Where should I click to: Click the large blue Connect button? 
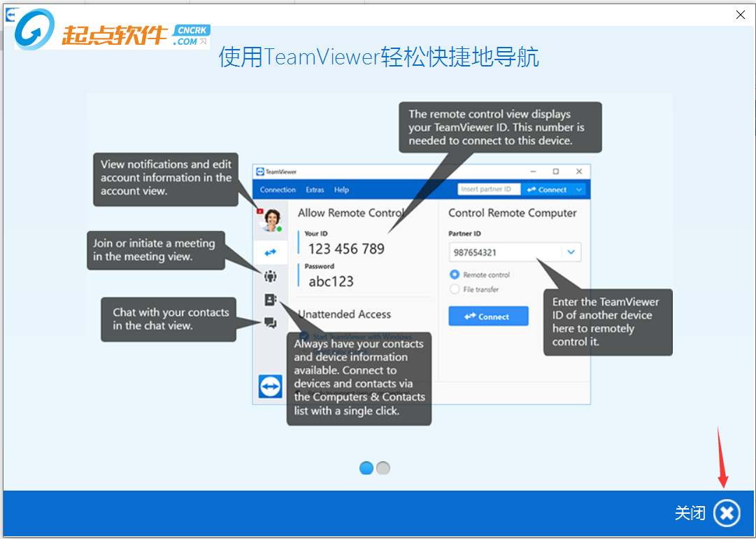488,316
